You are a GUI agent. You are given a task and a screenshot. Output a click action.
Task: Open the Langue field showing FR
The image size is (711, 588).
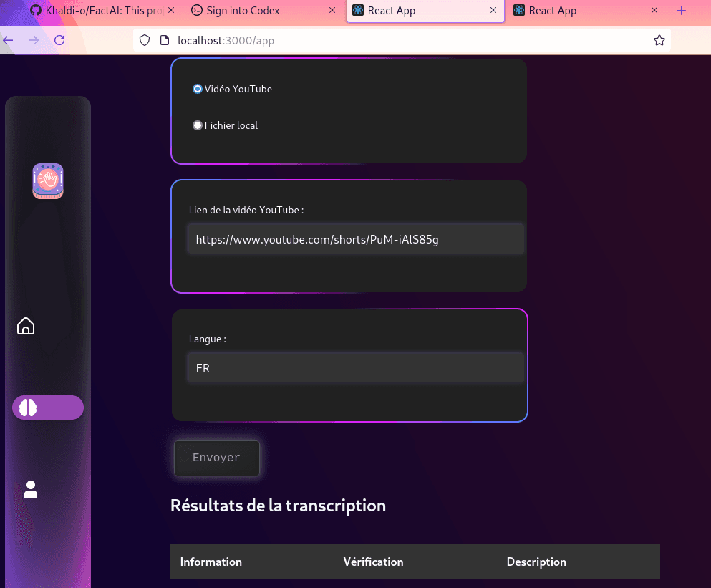point(355,369)
